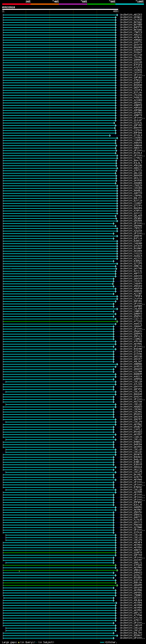Select label UniRef100_B6TD86
The width and height of the screenshot is (146, 644).
[x=131, y=30]
